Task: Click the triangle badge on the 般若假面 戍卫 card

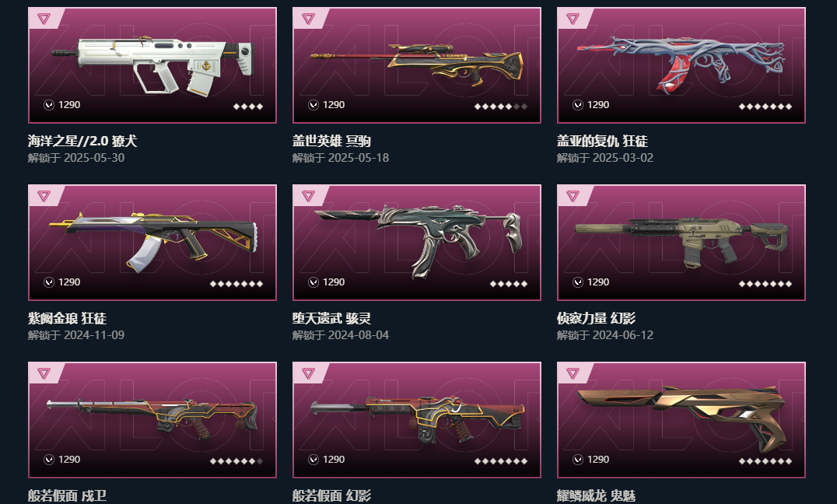Action: [x=44, y=374]
